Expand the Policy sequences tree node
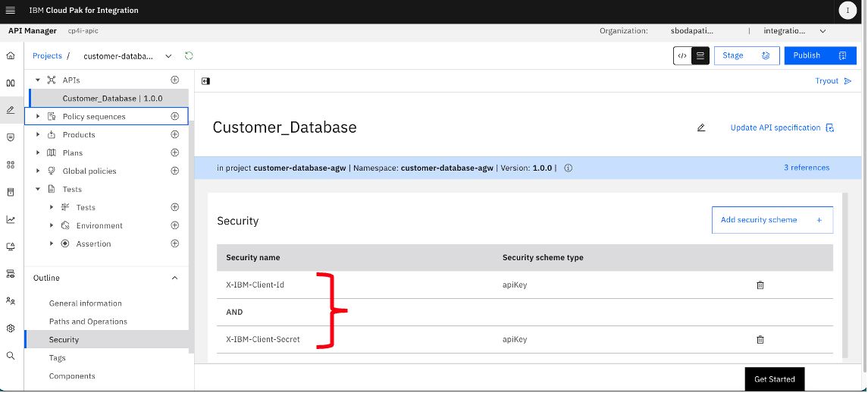 38,116
